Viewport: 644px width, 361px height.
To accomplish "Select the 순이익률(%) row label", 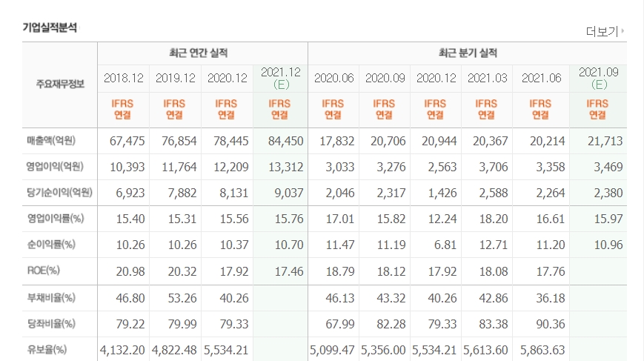I will (51, 245).
